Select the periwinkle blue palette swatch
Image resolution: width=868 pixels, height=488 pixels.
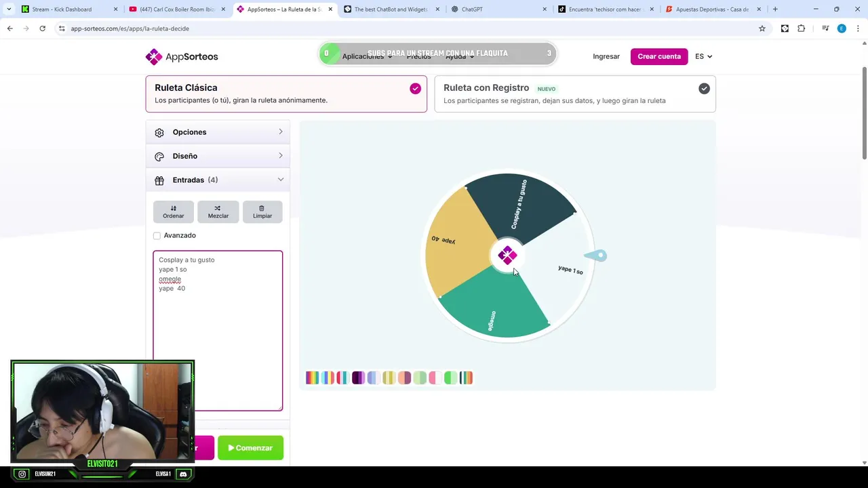[374, 378]
